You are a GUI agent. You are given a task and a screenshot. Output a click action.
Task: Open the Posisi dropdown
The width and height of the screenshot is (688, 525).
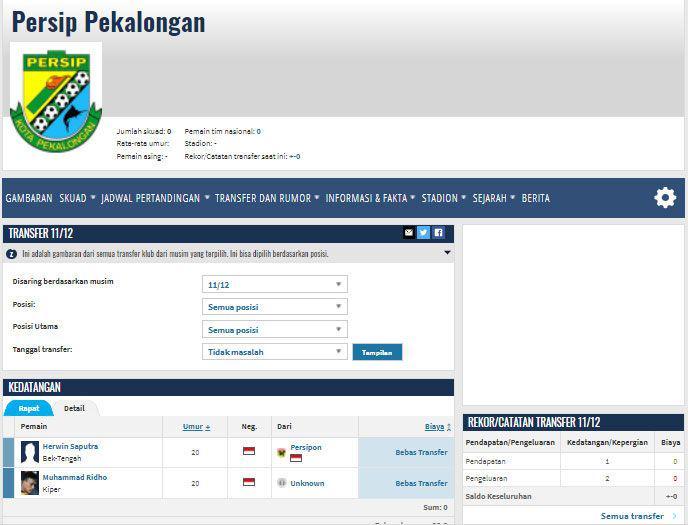(x=275, y=307)
